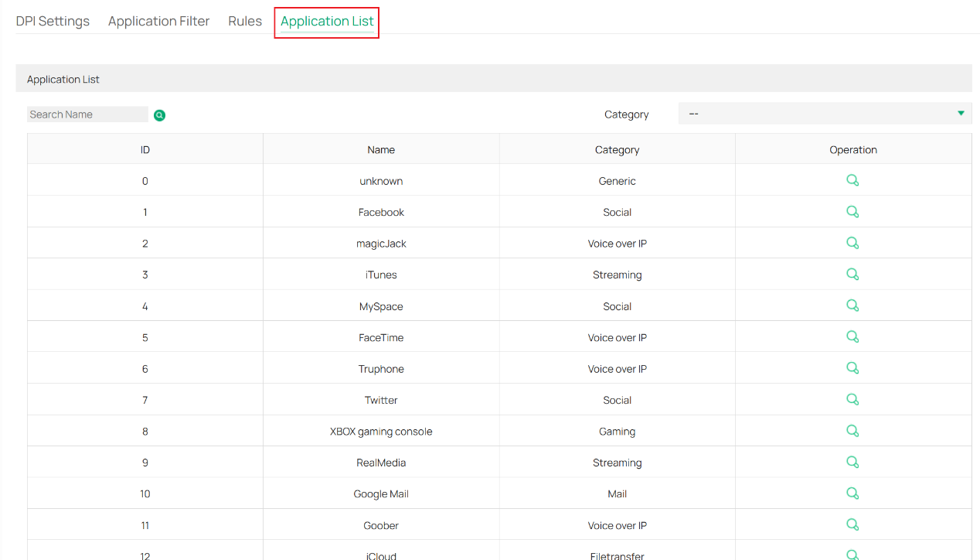Viewport: 980px width, 560px height.
Task: View RealMedia streaming application details
Action: 852,462
